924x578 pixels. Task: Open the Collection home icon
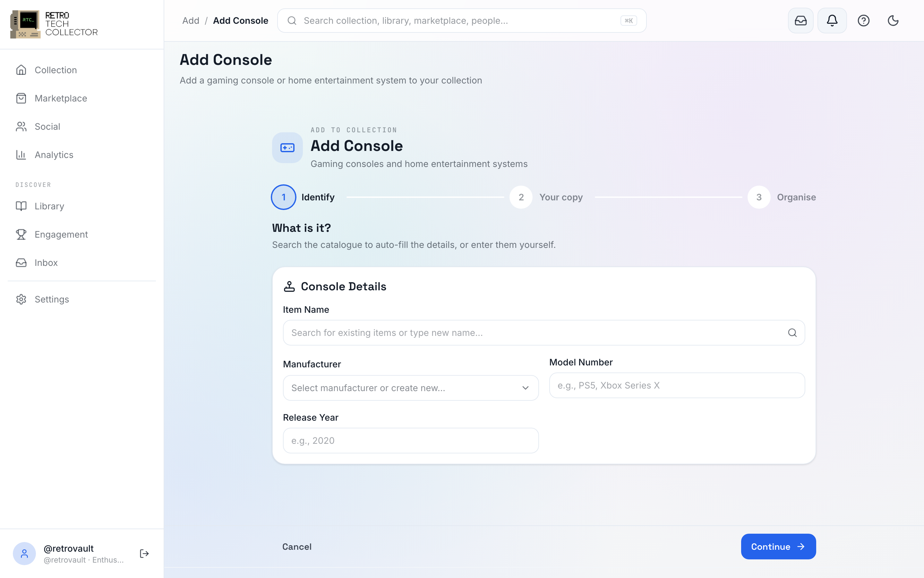tap(21, 70)
